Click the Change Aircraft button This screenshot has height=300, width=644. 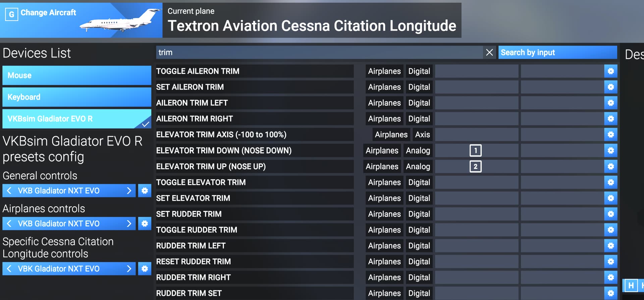pos(81,20)
